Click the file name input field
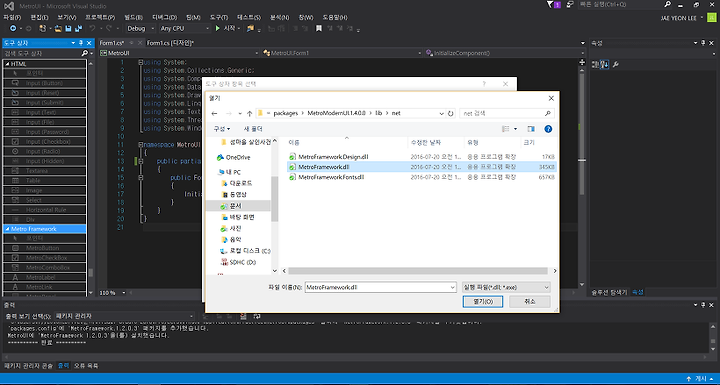Viewport: 720px width, 385px height. tap(377, 288)
